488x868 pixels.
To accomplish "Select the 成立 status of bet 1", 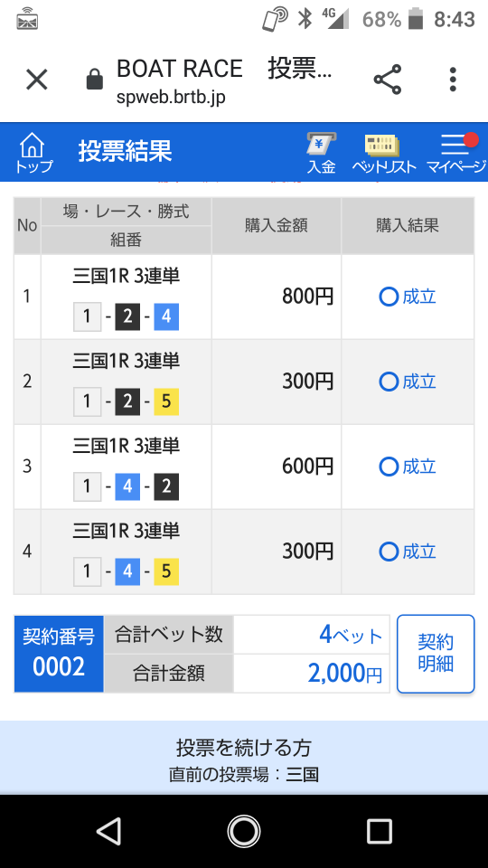I will [408, 297].
